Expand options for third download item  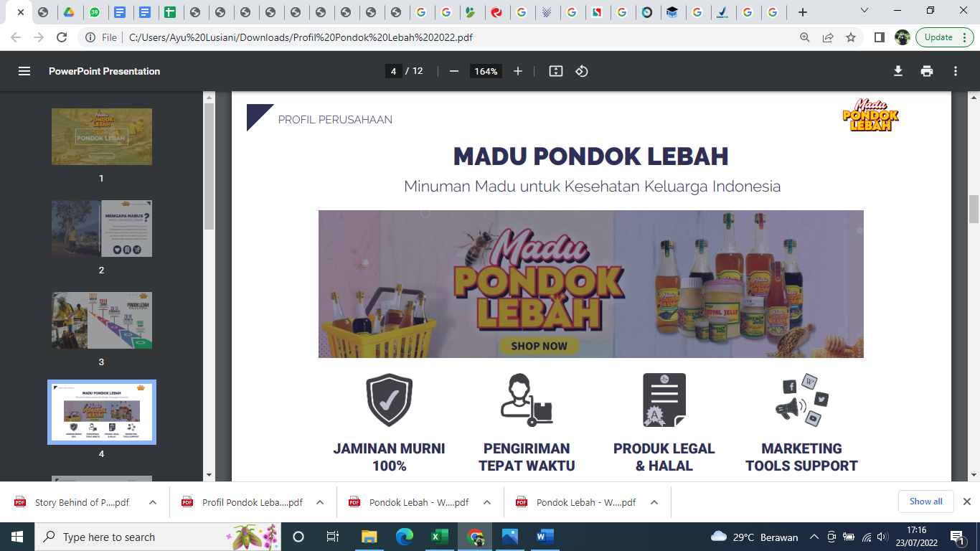(x=487, y=502)
